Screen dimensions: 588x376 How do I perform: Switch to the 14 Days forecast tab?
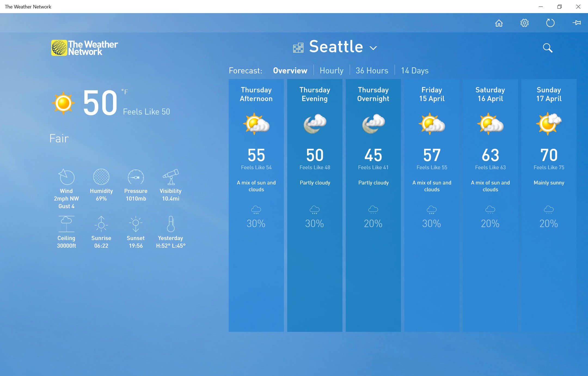coord(414,70)
